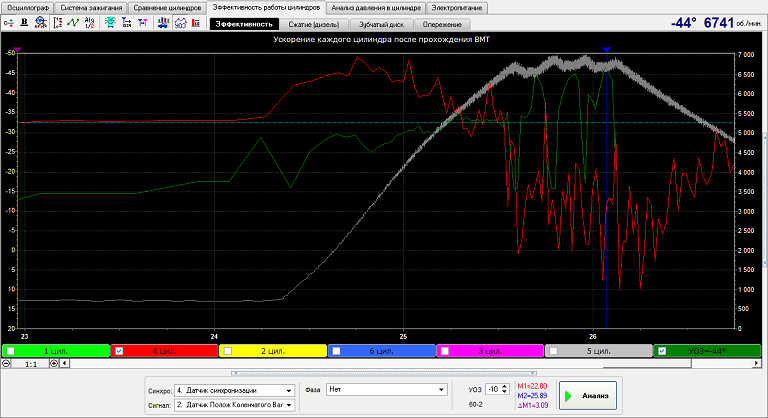The image size is (768, 418).
Task: Click the blue-magenta 'T' marker toolbar icon
Action: click(x=143, y=23)
